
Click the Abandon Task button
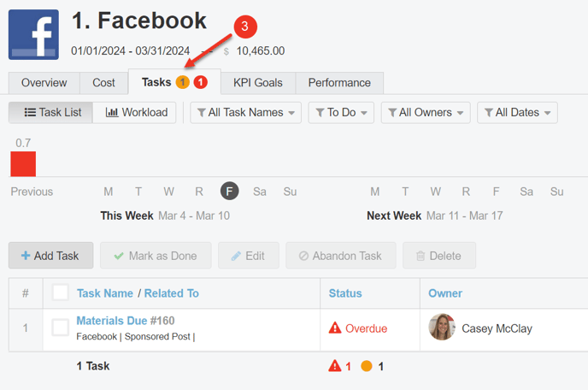coord(341,256)
